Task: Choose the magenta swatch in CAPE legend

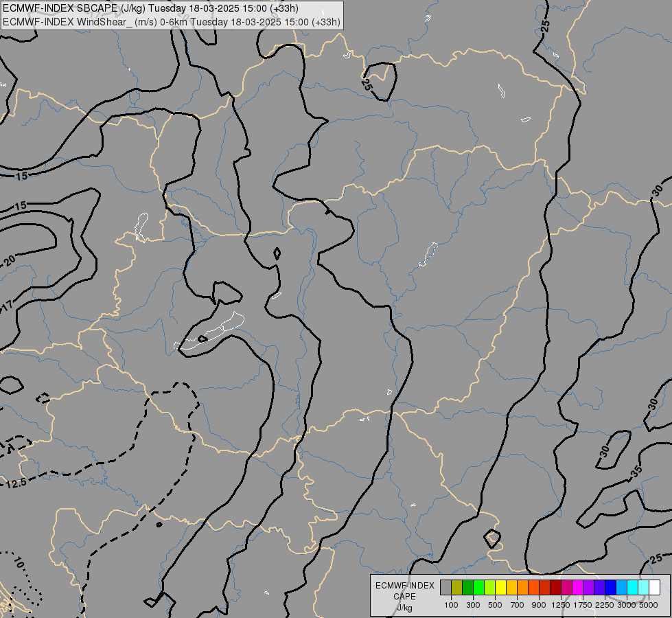Action: [x=578, y=587]
